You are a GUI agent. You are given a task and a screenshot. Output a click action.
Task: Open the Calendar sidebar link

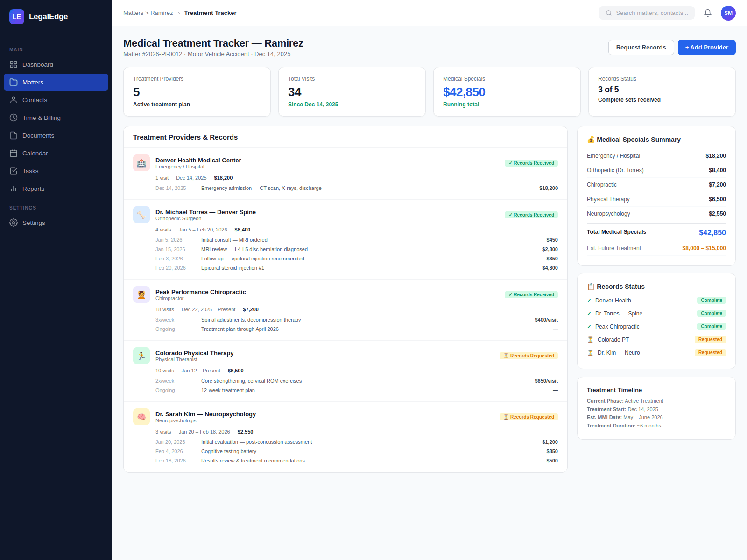(56, 153)
